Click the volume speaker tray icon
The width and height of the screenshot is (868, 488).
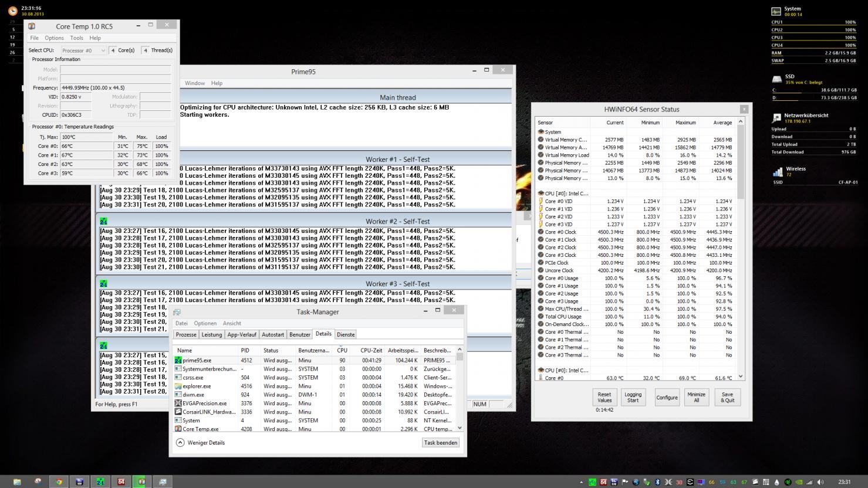pos(820,482)
